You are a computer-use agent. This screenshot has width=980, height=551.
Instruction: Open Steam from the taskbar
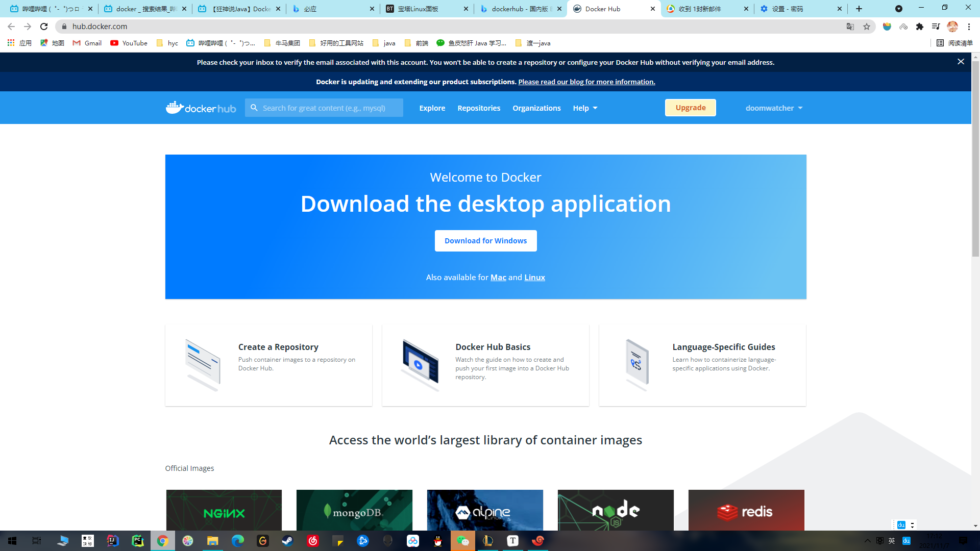(x=288, y=541)
